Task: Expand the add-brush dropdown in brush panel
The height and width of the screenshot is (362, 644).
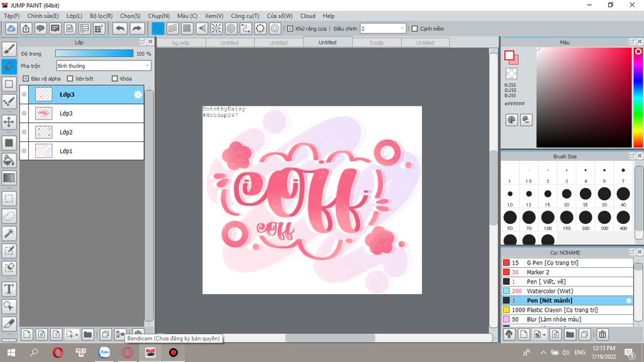Action: (x=544, y=335)
